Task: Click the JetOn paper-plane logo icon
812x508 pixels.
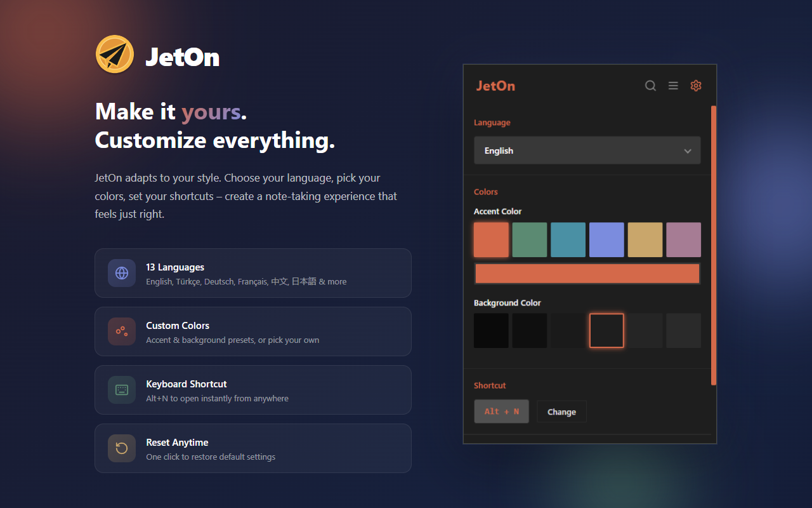Action: point(114,54)
